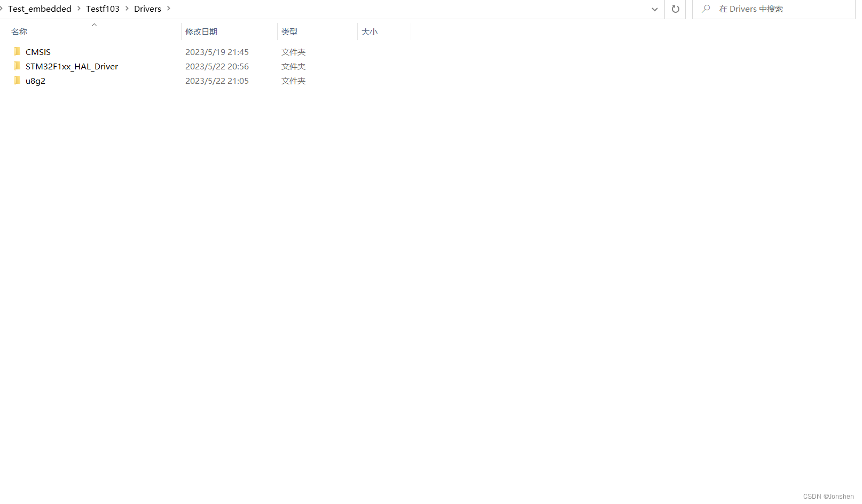The image size is (862, 504).
Task: Click the folder icon next to u8g2
Action: click(17, 81)
